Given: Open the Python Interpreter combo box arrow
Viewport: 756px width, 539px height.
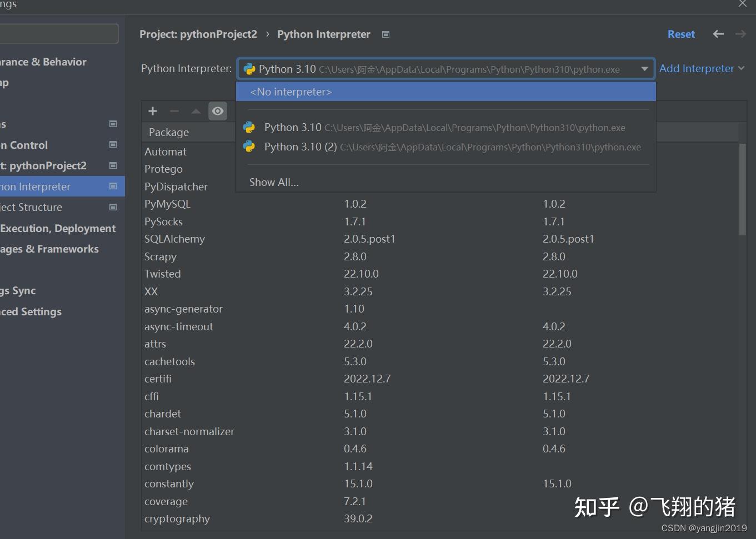Looking at the screenshot, I should point(644,69).
